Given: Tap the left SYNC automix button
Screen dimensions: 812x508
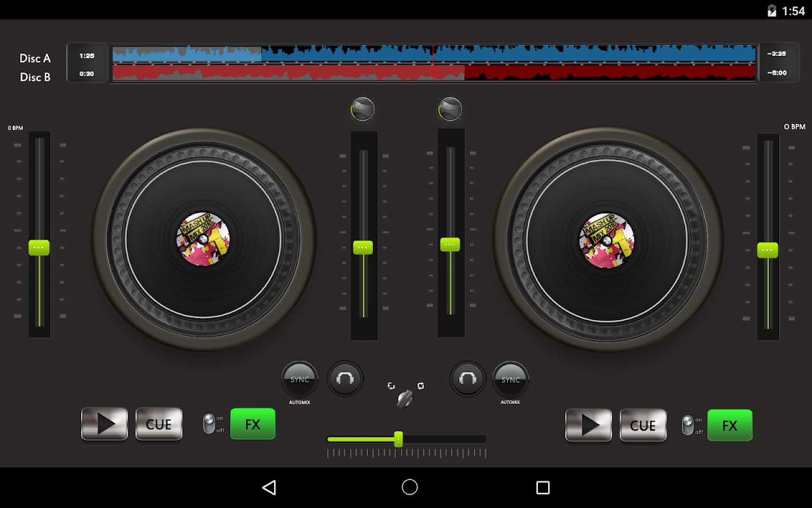Looking at the screenshot, I should point(299,379).
